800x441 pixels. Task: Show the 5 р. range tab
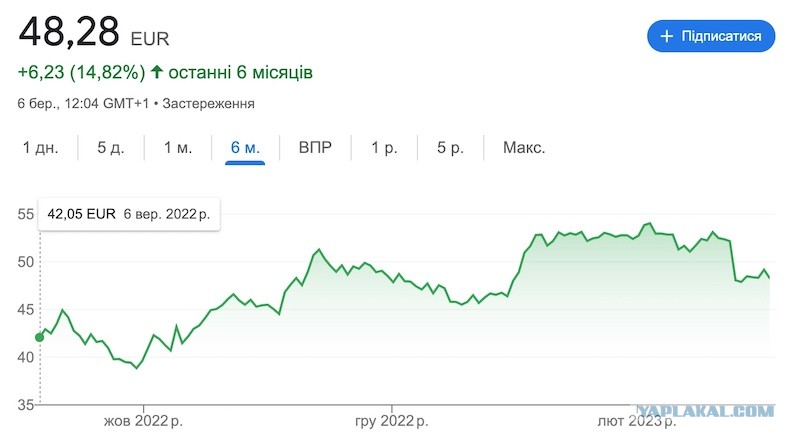click(450, 148)
